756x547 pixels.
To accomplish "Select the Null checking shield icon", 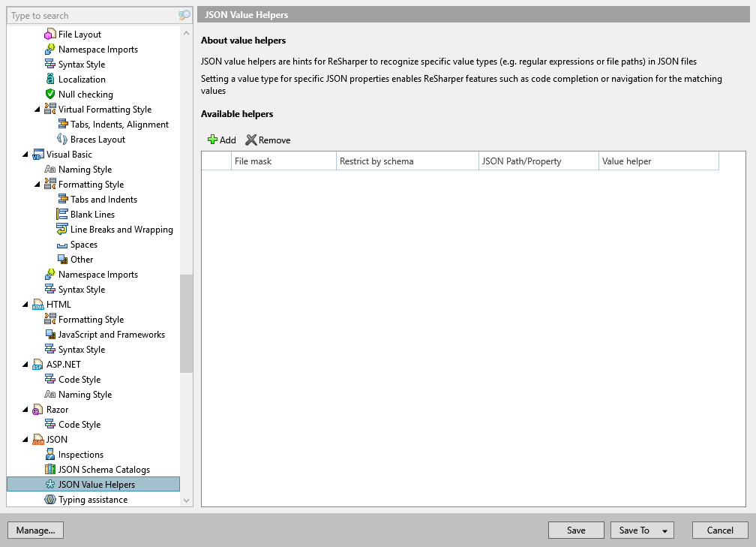I will [50, 95].
